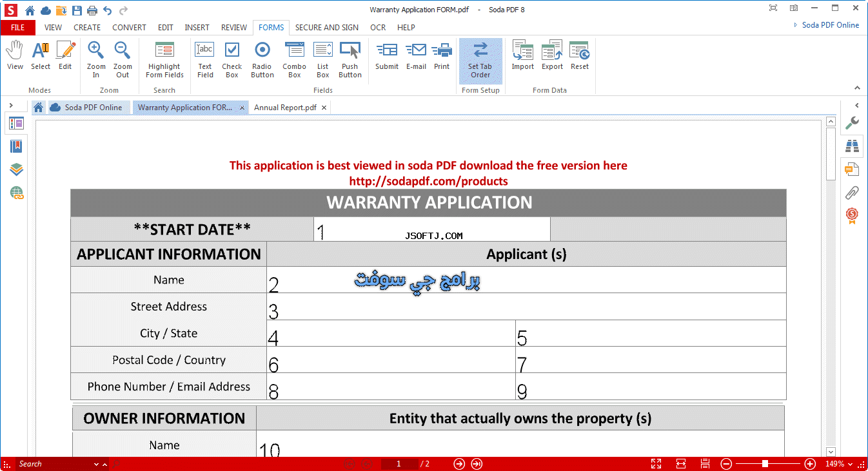Viewport: 868px width, 471px height.
Task: Open the comments panel in right sidebar
Action: pos(852,169)
